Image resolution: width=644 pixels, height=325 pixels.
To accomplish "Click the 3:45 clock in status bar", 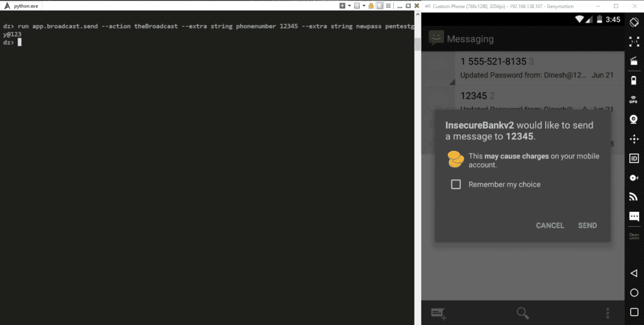I will click(613, 19).
